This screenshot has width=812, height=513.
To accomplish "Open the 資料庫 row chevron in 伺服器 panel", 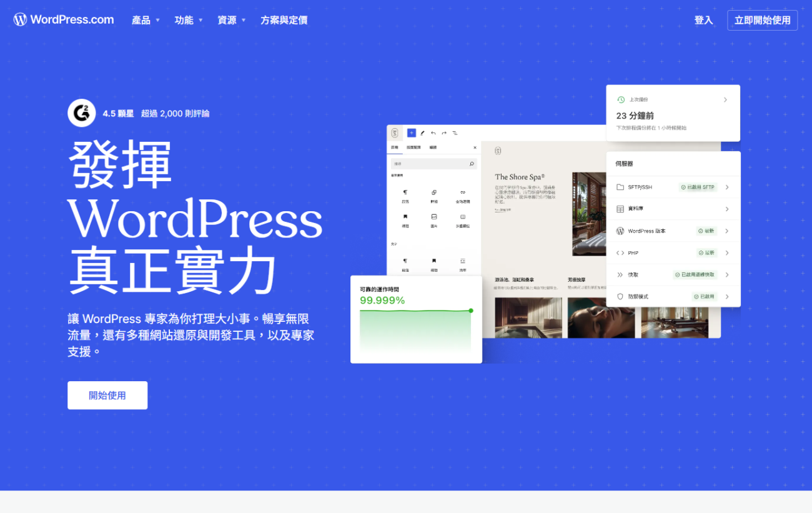I will 727,209.
